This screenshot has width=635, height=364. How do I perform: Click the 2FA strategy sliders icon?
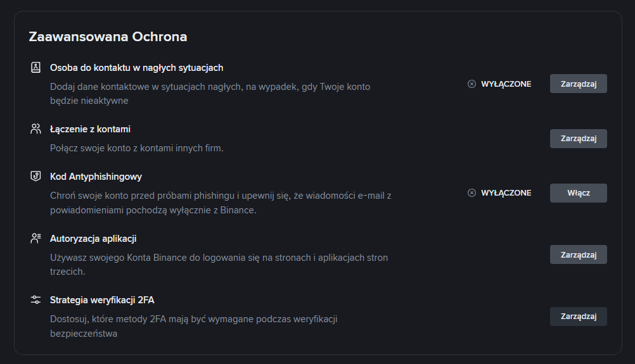point(35,299)
